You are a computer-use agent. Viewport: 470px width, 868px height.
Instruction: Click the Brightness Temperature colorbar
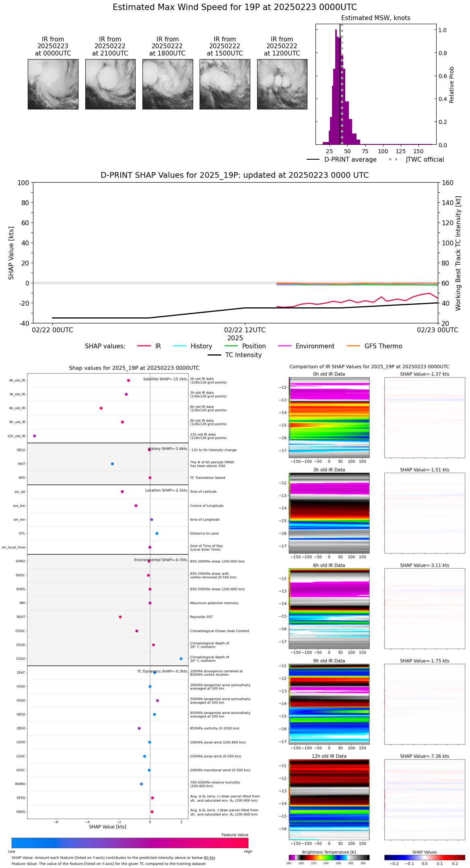point(329,857)
